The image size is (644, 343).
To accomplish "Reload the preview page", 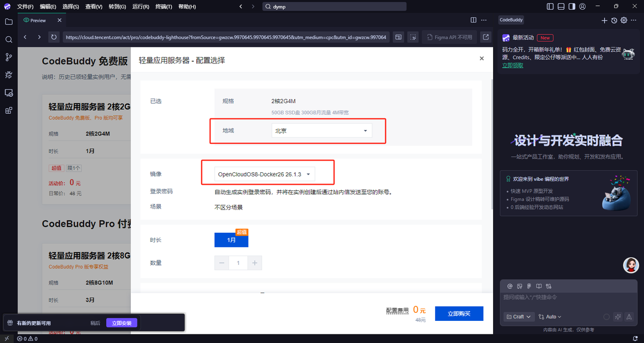I will pos(53,37).
